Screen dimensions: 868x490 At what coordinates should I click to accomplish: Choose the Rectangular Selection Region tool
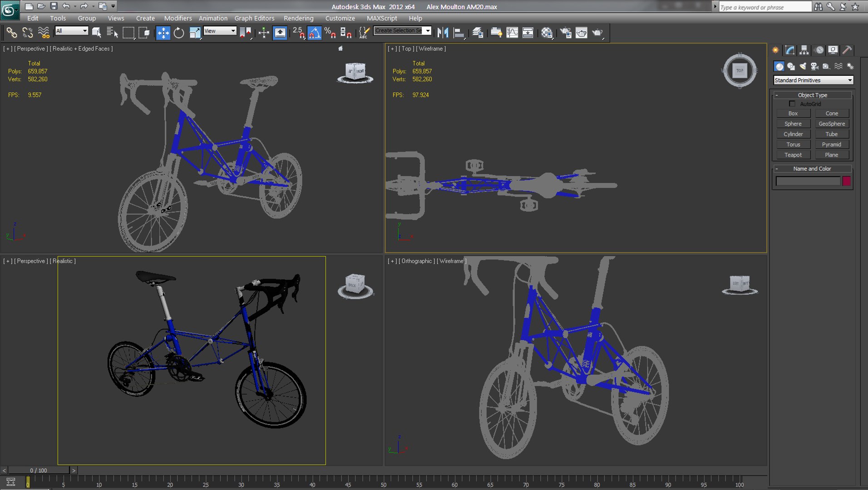128,33
